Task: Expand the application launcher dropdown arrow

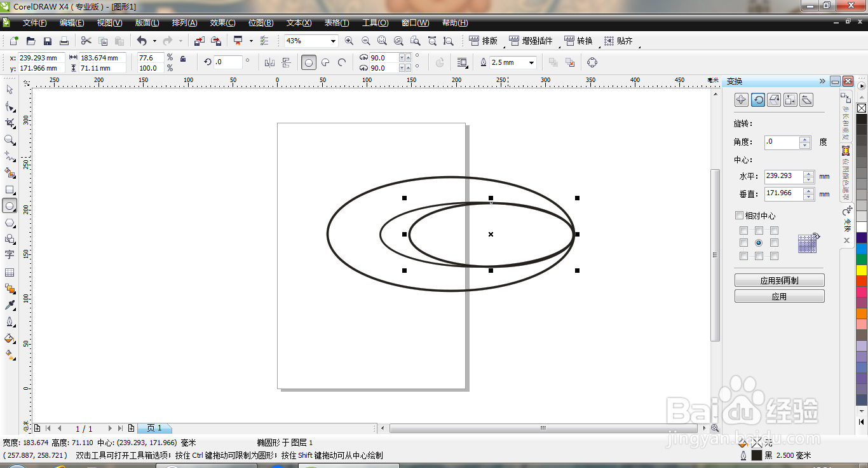Action: click(x=251, y=41)
